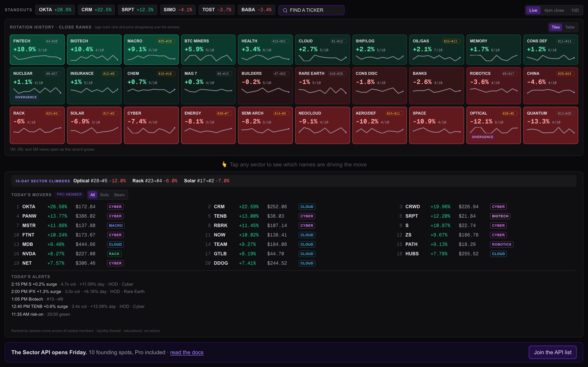
Task: Open the 12:40 PM TENB surge alert
Action: [78, 306]
